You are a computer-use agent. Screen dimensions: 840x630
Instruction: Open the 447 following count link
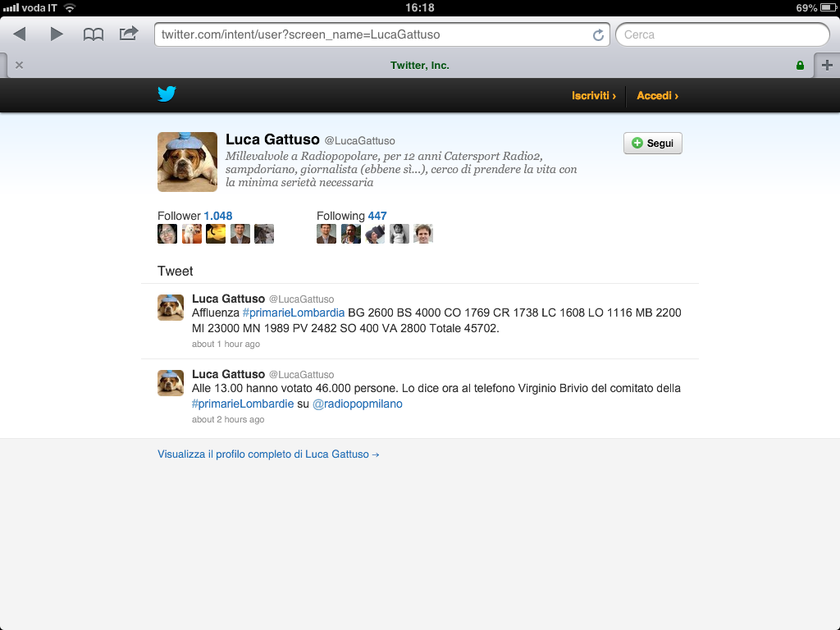tap(377, 216)
